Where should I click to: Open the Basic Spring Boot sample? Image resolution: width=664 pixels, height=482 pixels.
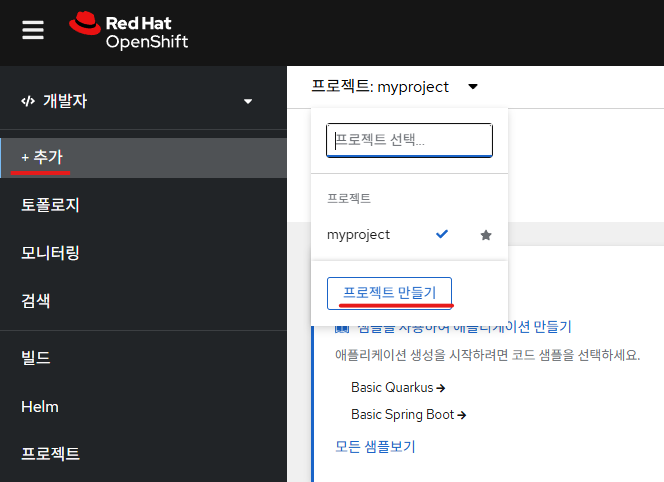point(409,415)
